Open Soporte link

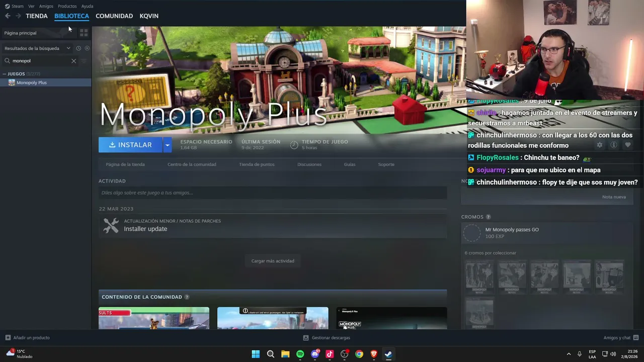click(x=386, y=164)
